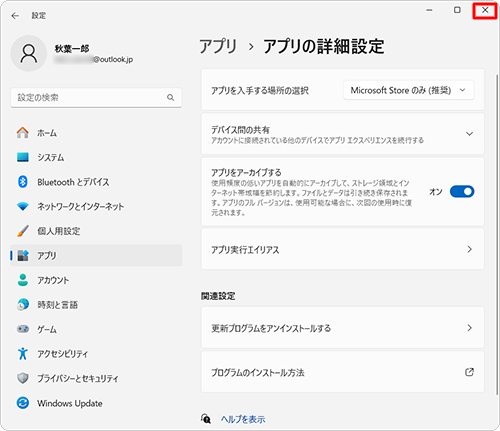Image resolution: width=500 pixels, height=431 pixels.
Task: Expand the デバイス間の共有 section chevron
Action: 469,134
